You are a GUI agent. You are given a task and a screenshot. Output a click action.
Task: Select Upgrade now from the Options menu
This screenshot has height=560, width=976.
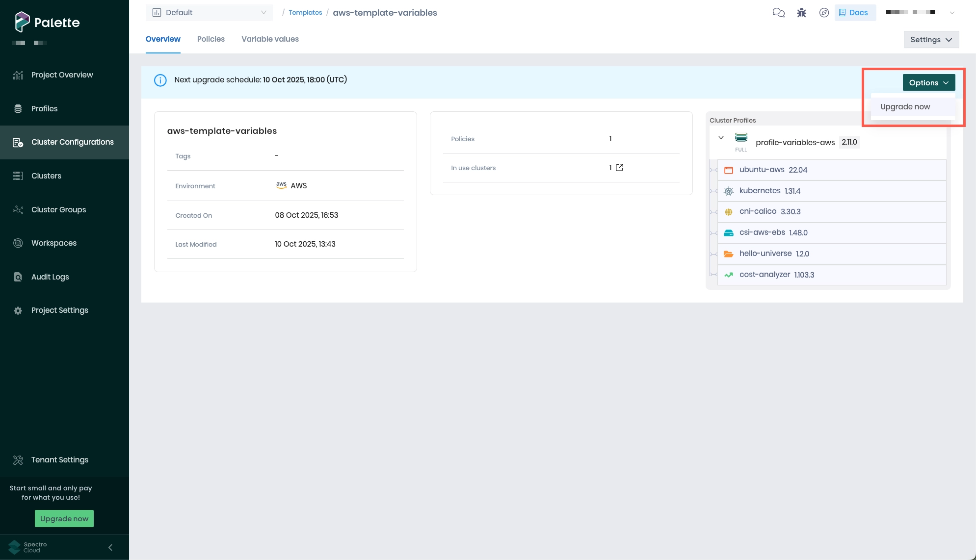click(905, 106)
